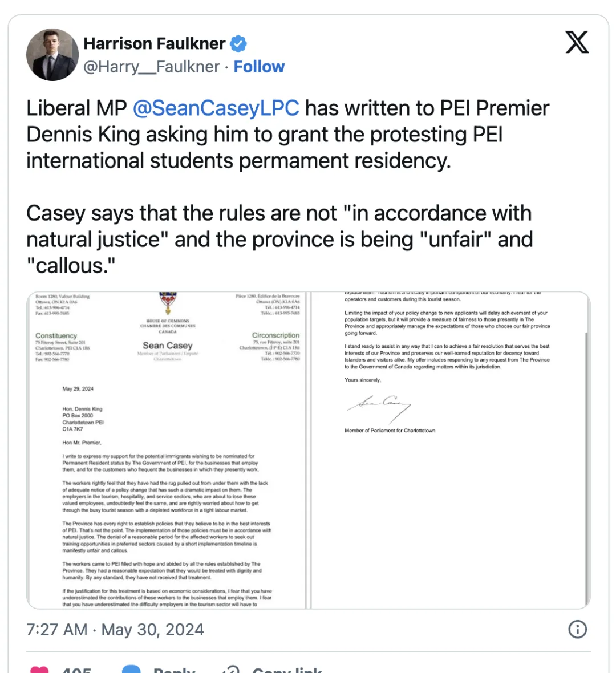Open second letter page with signature

450,450
